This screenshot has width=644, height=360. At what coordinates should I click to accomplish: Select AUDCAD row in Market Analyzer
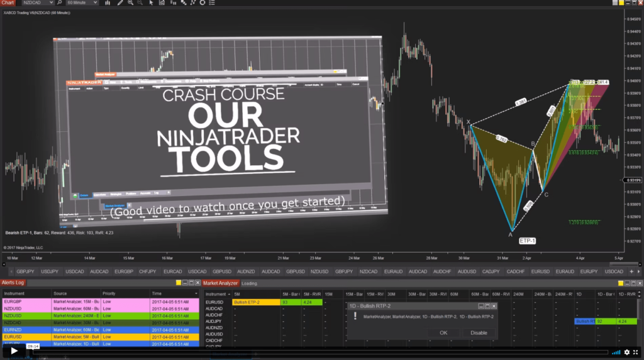pos(419,308)
